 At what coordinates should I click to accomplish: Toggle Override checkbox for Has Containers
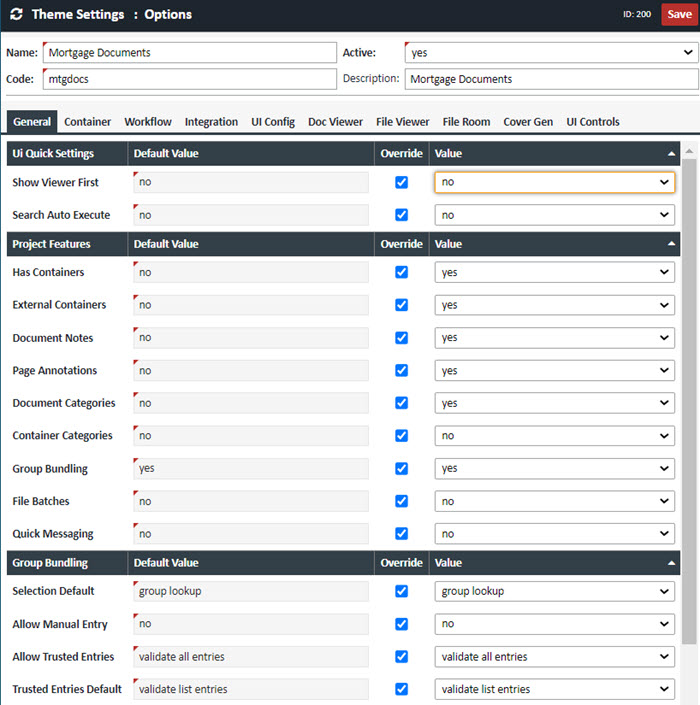(401, 272)
